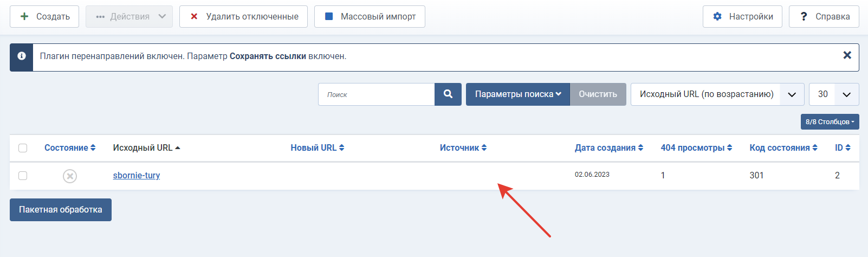
Task: Open Настройки settings
Action: (x=742, y=16)
